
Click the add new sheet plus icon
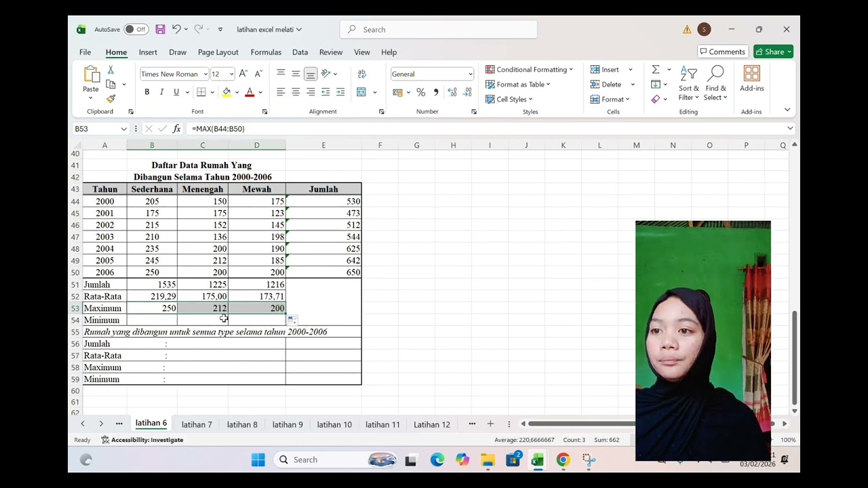click(490, 424)
